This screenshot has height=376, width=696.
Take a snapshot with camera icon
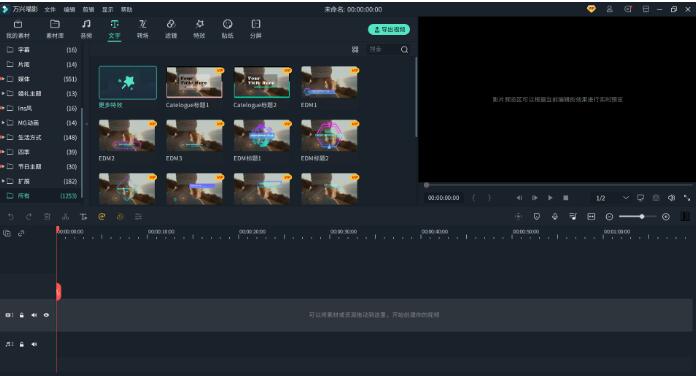tap(656, 198)
